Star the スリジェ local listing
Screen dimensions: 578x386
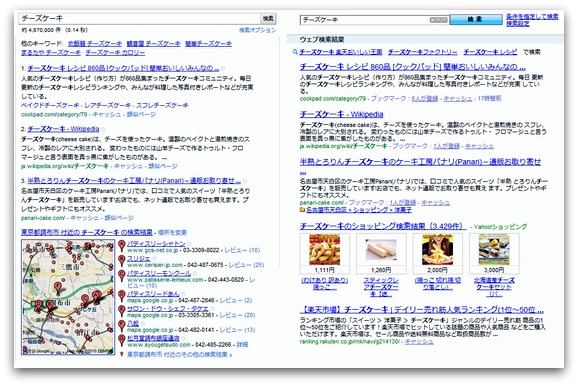click(154, 258)
